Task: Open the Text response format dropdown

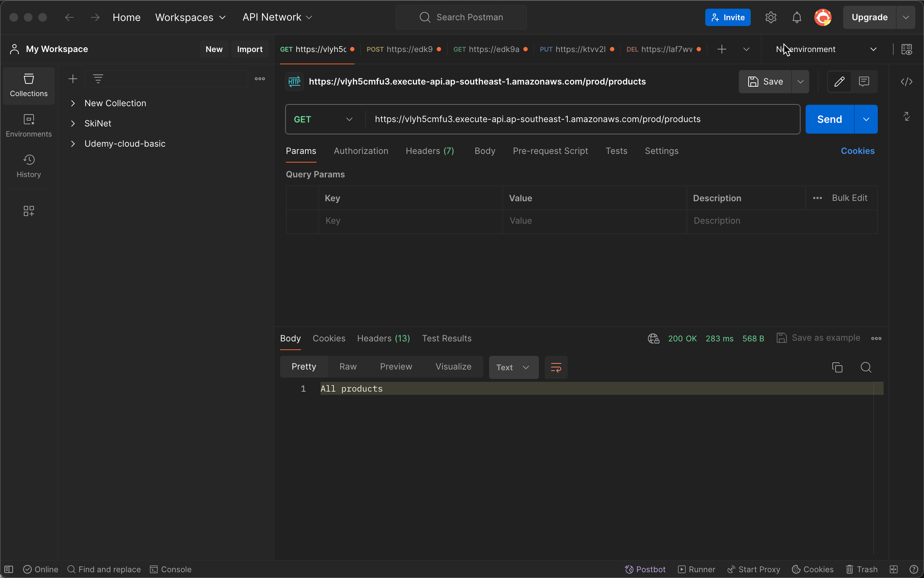Action: (514, 367)
